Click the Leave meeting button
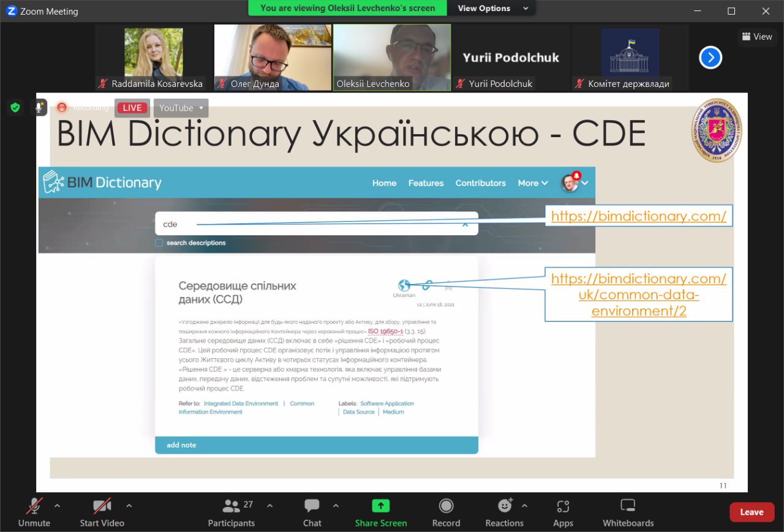The width and height of the screenshot is (784, 532). 752,512
